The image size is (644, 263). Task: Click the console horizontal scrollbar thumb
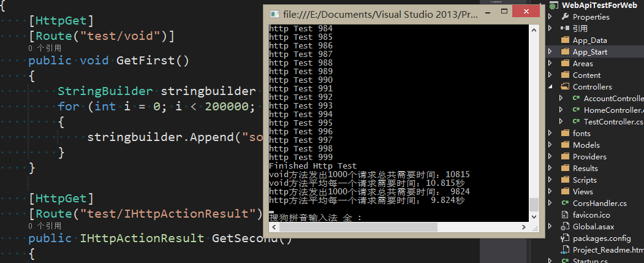click(x=358, y=227)
